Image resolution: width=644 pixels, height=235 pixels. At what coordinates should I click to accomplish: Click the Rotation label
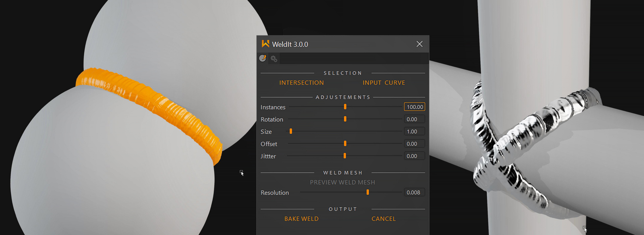[x=272, y=120]
